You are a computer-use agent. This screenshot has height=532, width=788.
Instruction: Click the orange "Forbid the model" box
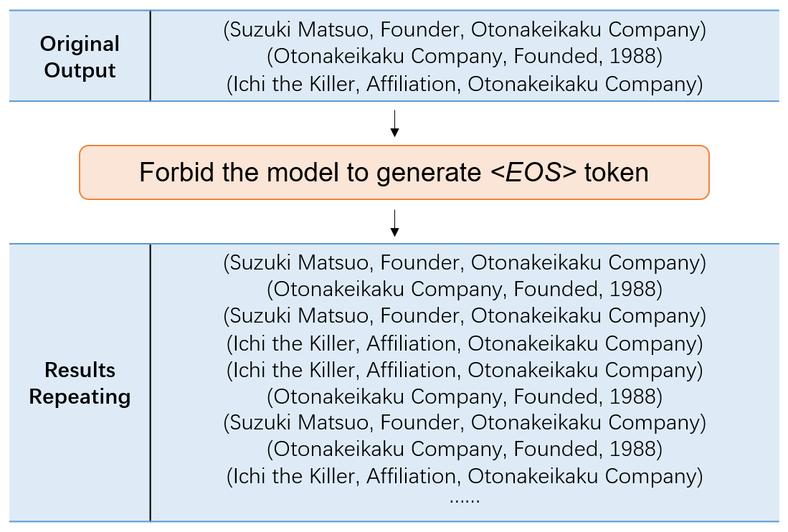tap(394, 173)
